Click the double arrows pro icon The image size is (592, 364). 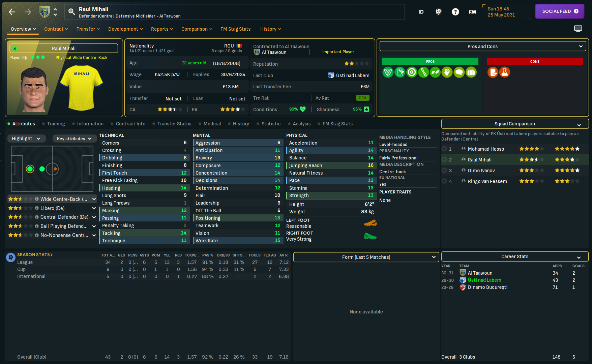(435, 72)
